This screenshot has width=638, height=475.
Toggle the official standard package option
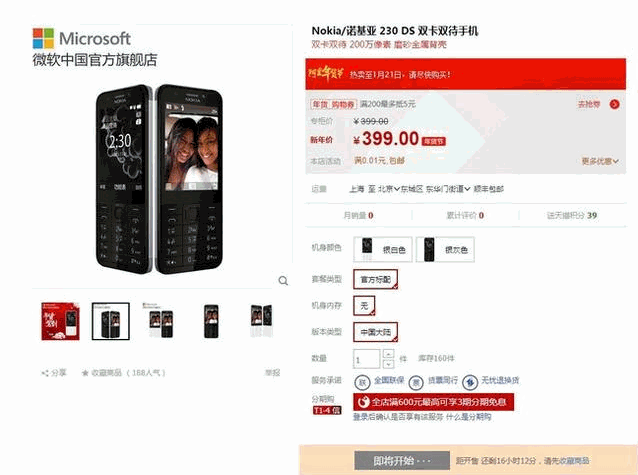coord(376,279)
